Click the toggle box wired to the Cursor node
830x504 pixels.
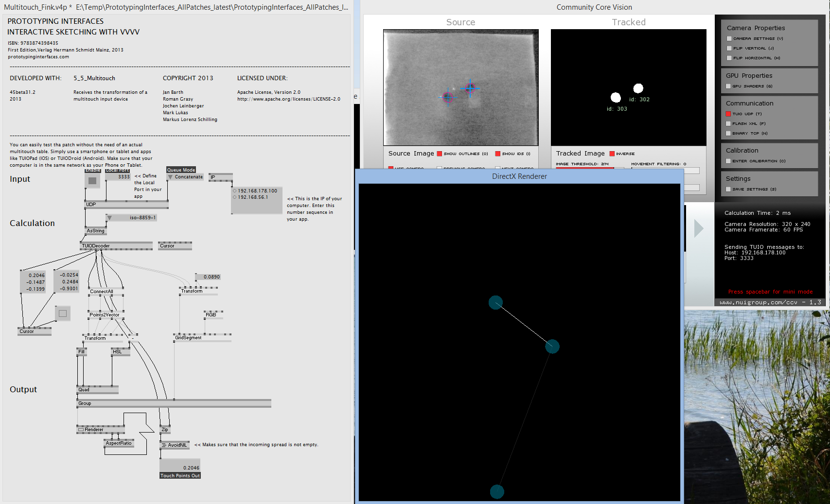63,313
